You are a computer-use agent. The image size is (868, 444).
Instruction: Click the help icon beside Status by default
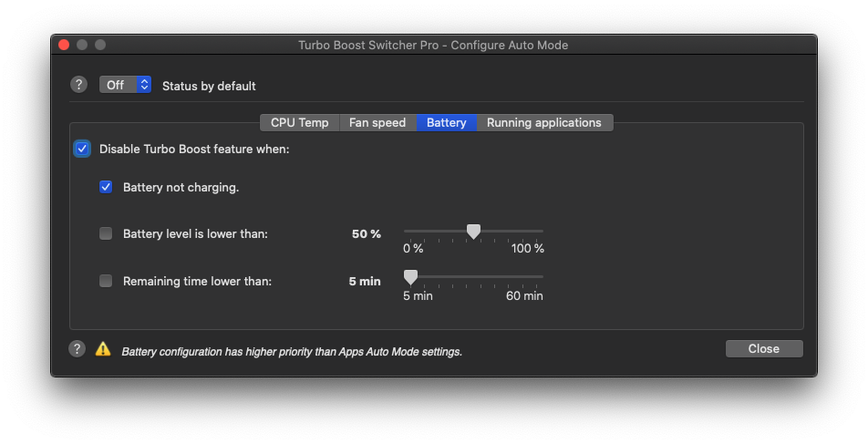click(x=78, y=85)
